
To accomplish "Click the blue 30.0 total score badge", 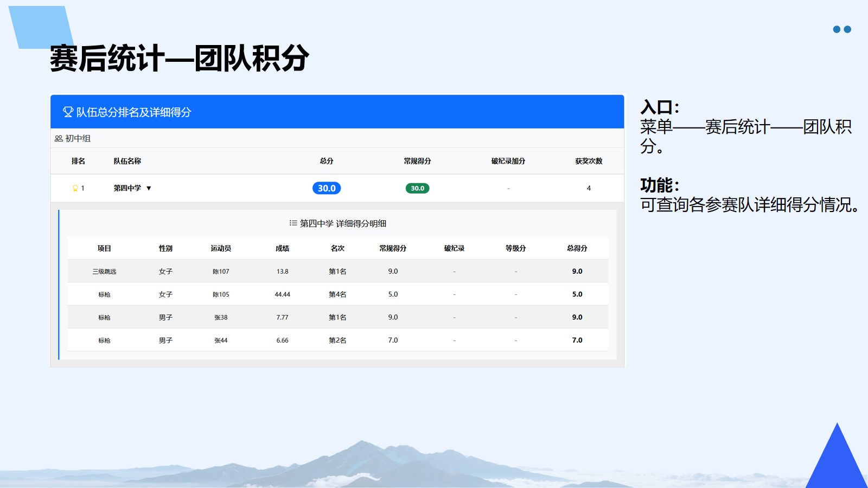I will pyautogui.click(x=327, y=188).
